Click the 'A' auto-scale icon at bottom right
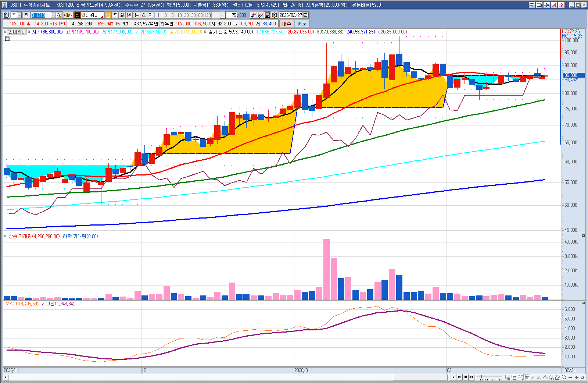The image size is (588, 383). click(x=582, y=377)
